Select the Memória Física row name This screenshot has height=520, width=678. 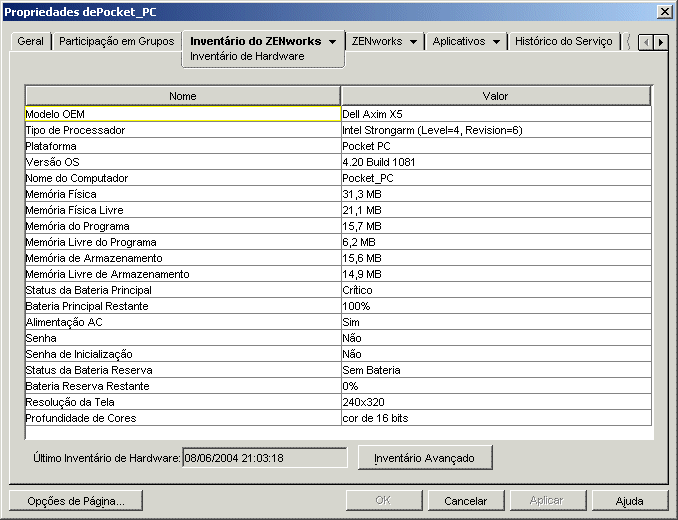[x=183, y=194]
